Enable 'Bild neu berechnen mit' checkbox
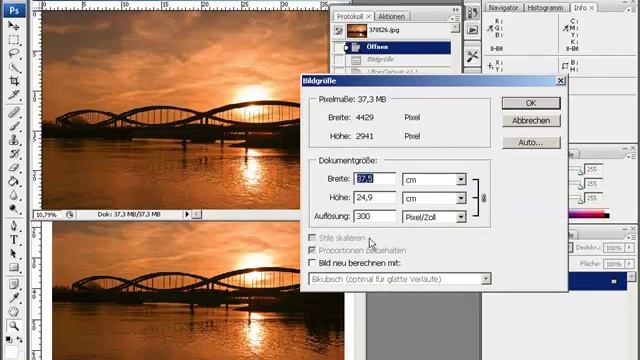The image size is (640, 360). 312,262
